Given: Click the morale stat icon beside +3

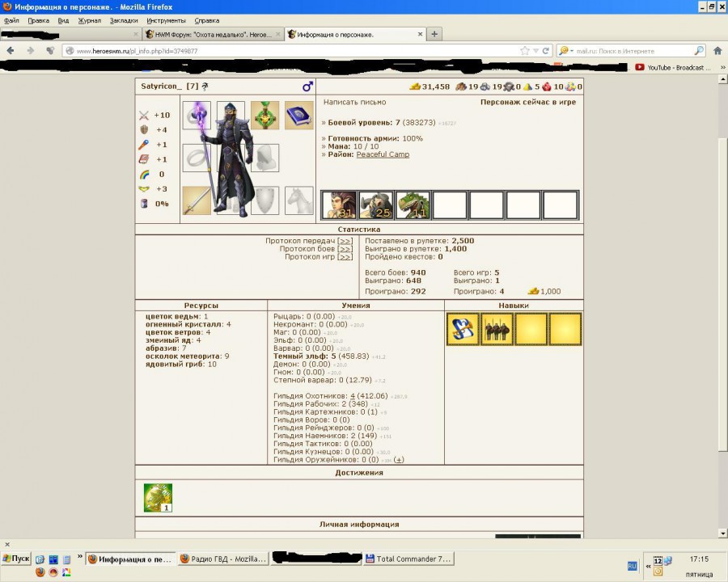Looking at the screenshot, I should pos(144,189).
